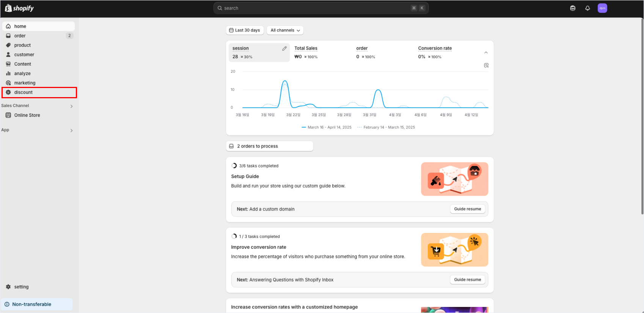The width and height of the screenshot is (644, 313).
Task: Focus the top search field
Action: 321,8
